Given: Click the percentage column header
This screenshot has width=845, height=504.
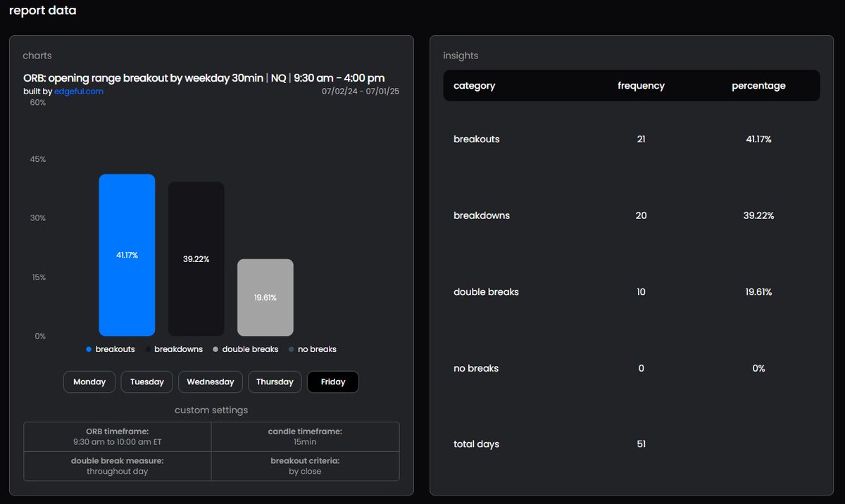Looking at the screenshot, I should (758, 86).
